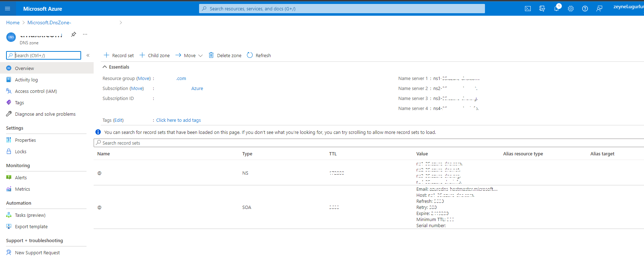The width and height of the screenshot is (644, 275).
Task: Click the info icon in the notice
Action: tap(98, 132)
